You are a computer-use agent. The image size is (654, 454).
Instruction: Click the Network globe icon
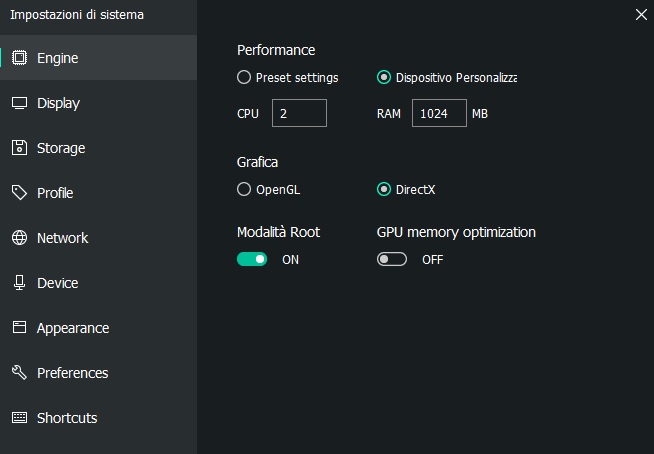[19, 238]
